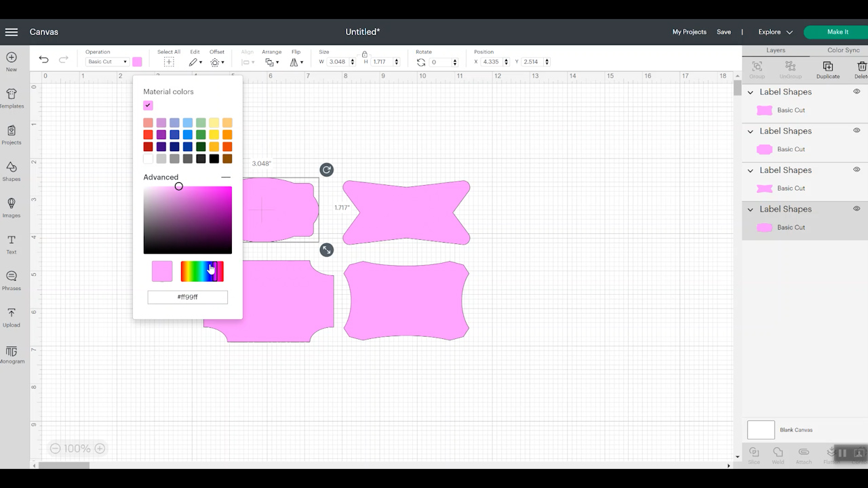Toggle visibility of first Label Shapes layer
This screenshot has width=868, height=488.
click(x=856, y=91)
